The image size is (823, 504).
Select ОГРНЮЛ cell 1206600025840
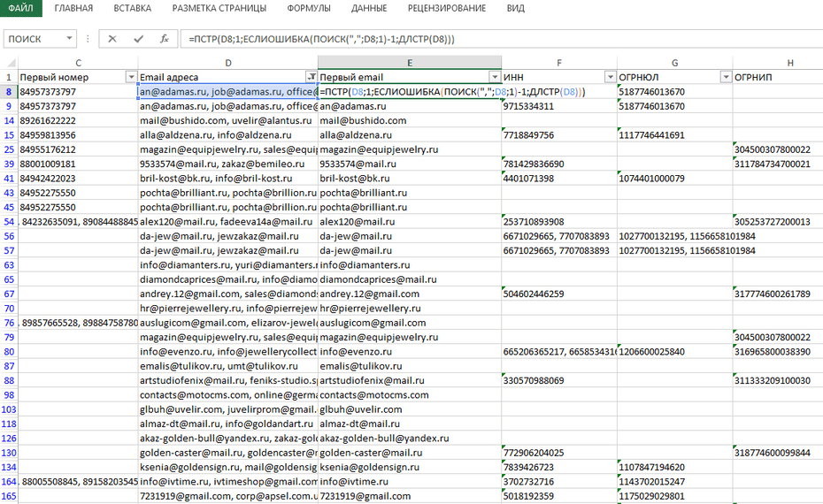coord(674,351)
